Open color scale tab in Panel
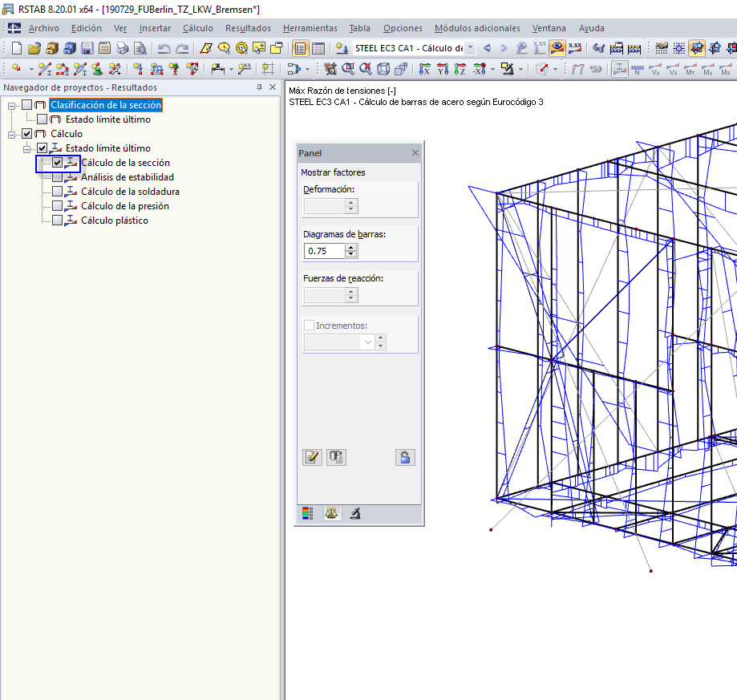 pos(308,513)
